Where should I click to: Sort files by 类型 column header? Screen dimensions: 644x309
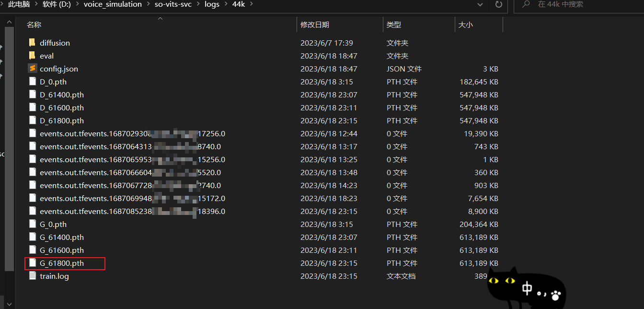click(x=393, y=24)
